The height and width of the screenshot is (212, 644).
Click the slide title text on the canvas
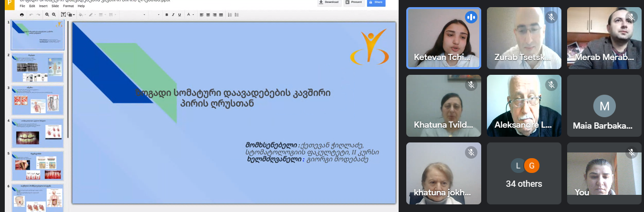[x=233, y=98]
